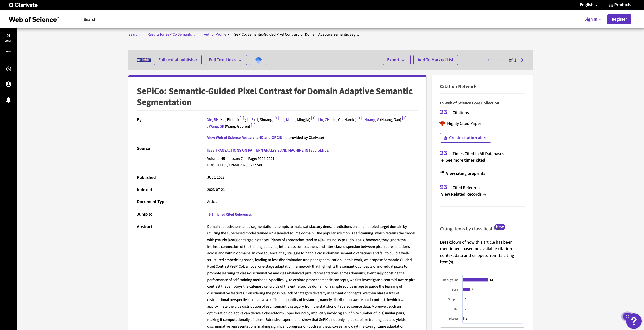The height and width of the screenshot is (330, 644).
Task: Open author link Li, MJ
Action: 286,120
